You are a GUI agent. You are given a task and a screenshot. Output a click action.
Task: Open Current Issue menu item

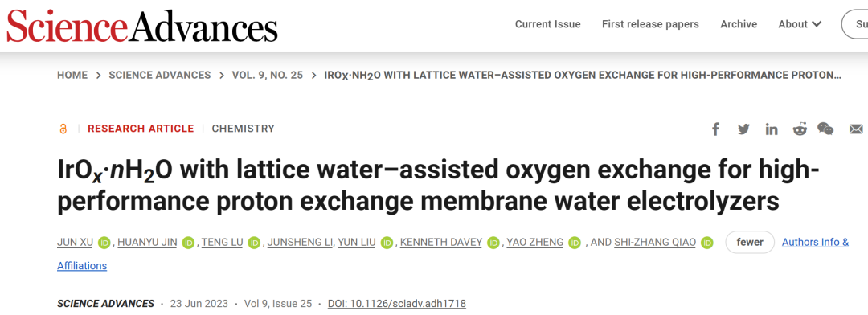pos(547,24)
